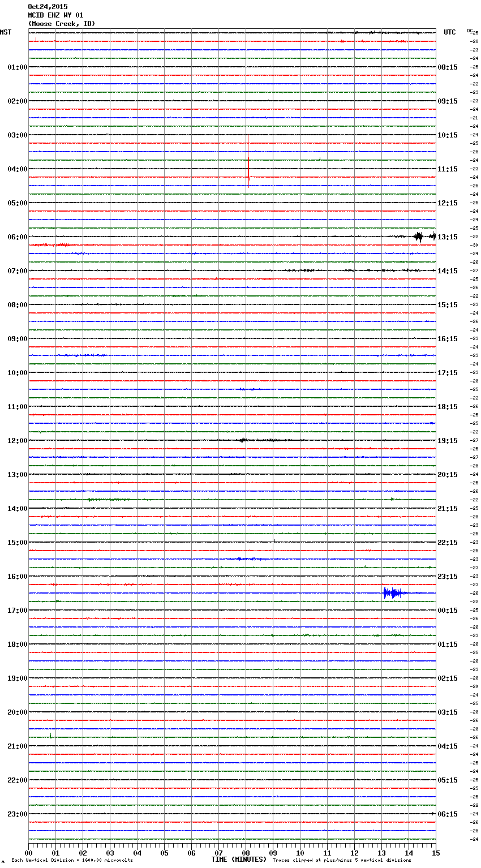Select the '15:00' MST hour label
Screen dimensions: 481x868
(18, 543)
